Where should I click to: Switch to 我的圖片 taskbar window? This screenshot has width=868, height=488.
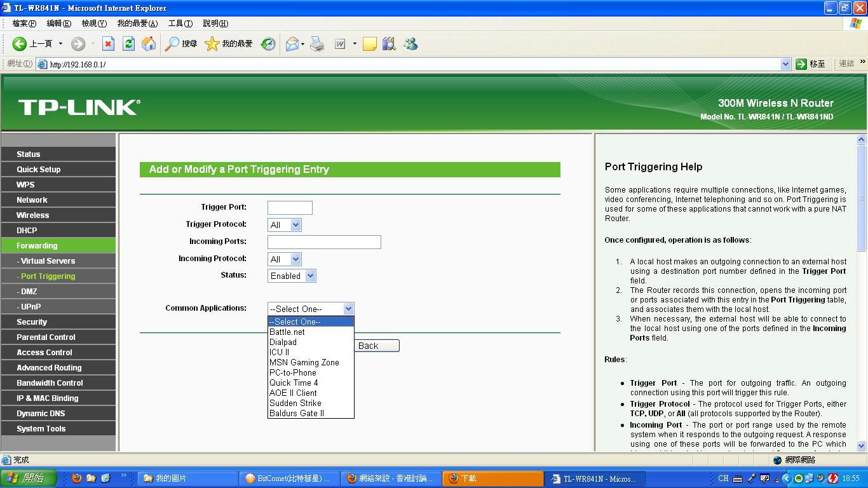click(x=188, y=478)
